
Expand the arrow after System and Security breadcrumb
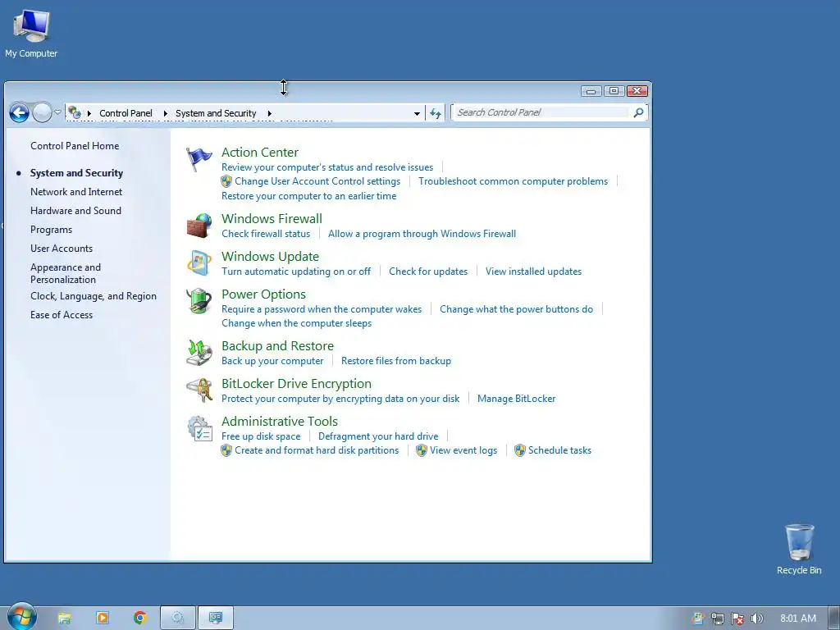tap(269, 113)
